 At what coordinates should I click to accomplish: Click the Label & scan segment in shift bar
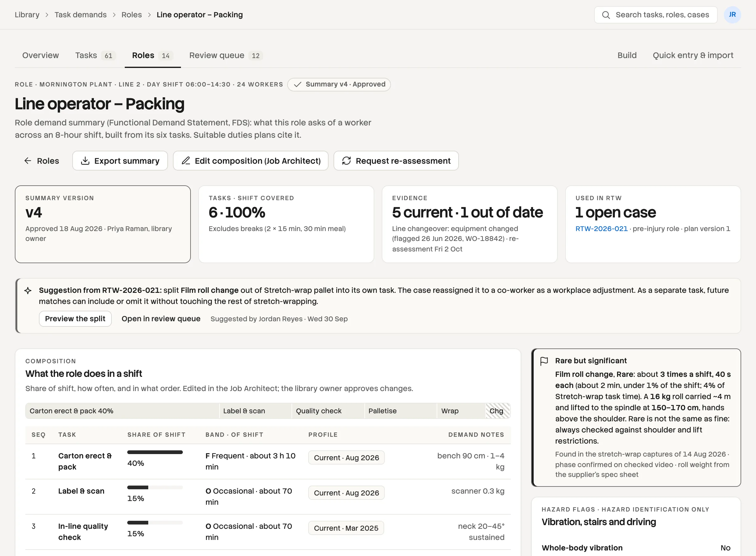click(x=255, y=411)
